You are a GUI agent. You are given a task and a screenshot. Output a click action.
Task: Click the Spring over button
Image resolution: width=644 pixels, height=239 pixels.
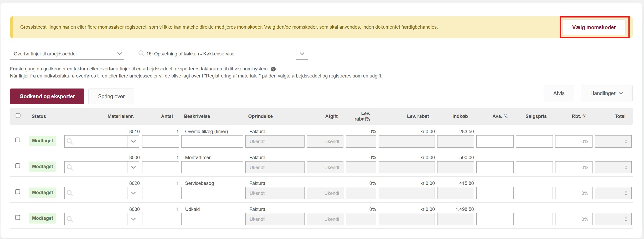click(111, 96)
